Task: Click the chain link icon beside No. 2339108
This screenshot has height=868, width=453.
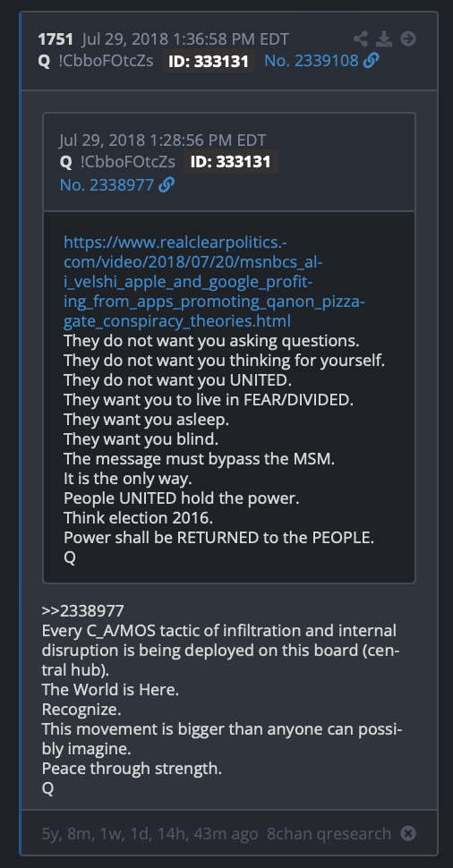Action: (x=371, y=60)
